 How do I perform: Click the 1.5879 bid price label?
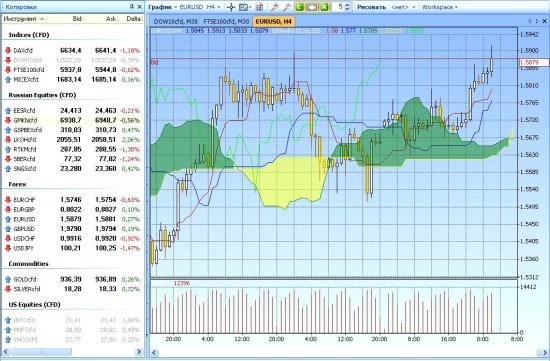tap(534, 62)
